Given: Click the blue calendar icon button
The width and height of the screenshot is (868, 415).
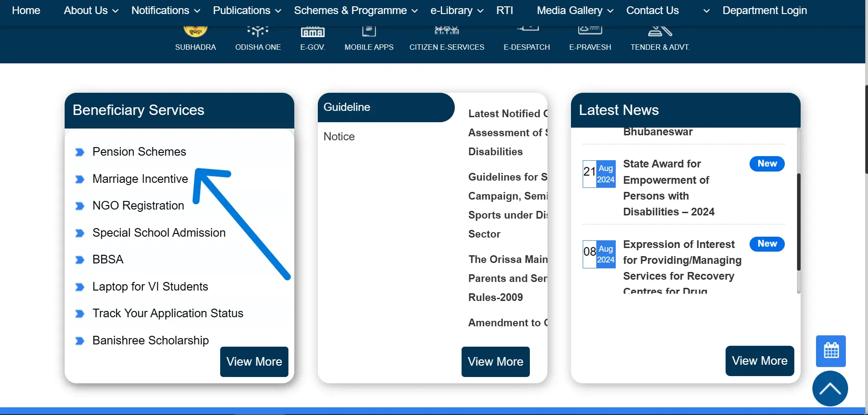Looking at the screenshot, I should (x=831, y=351).
